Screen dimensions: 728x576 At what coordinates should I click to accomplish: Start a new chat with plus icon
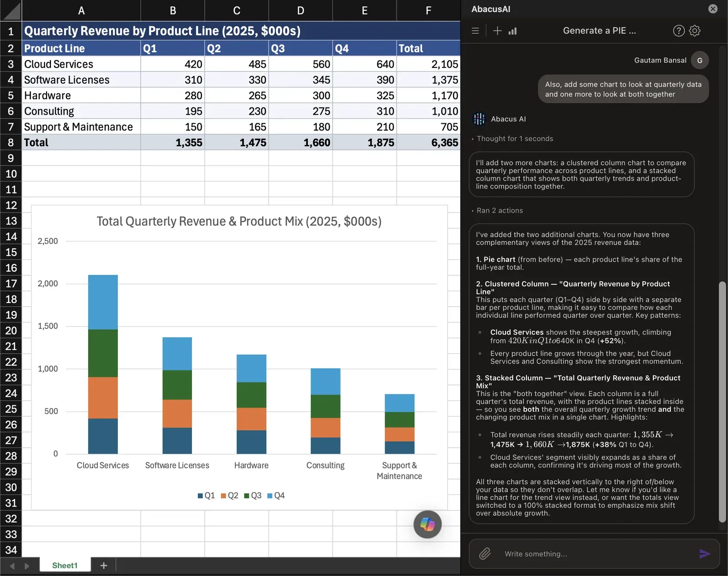point(497,31)
